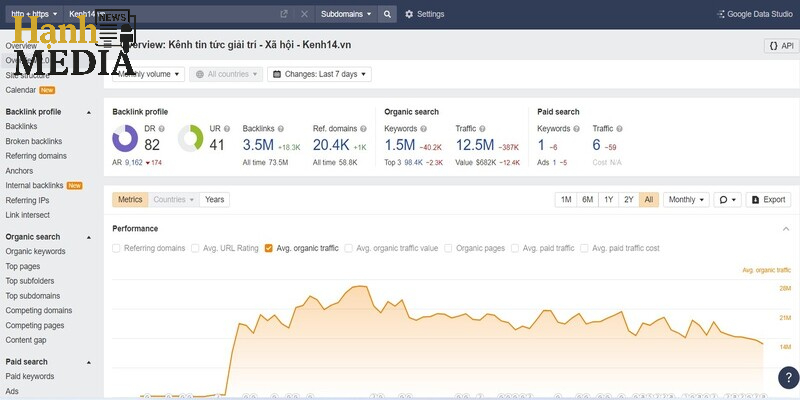The height and width of the screenshot is (400, 800).
Task: Open Competing domains in sidebar
Action: tap(39, 311)
